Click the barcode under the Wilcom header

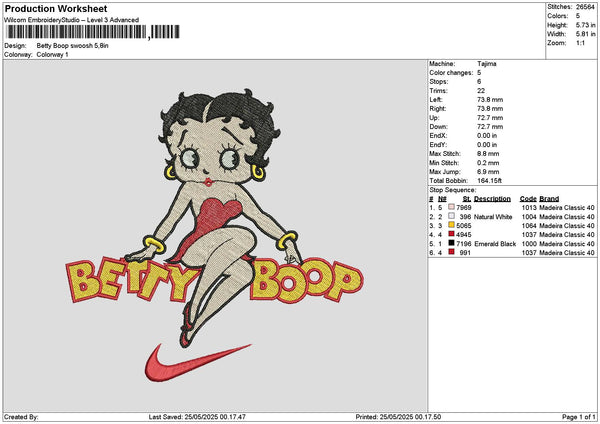click(93, 32)
